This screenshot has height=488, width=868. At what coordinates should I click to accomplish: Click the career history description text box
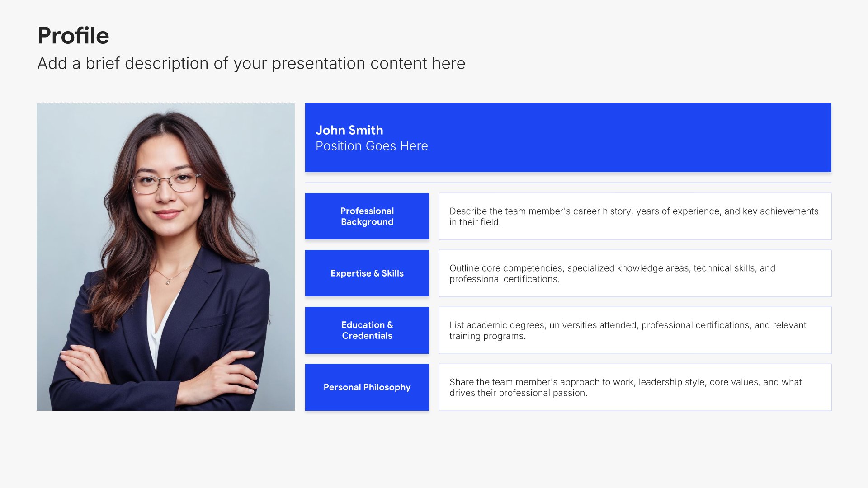click(x=635, y=216)
